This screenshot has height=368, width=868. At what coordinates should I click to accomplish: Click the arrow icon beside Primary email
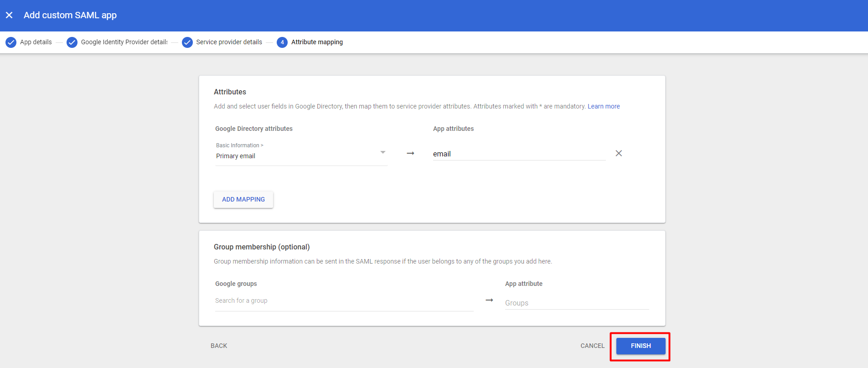tap(410, 153)
